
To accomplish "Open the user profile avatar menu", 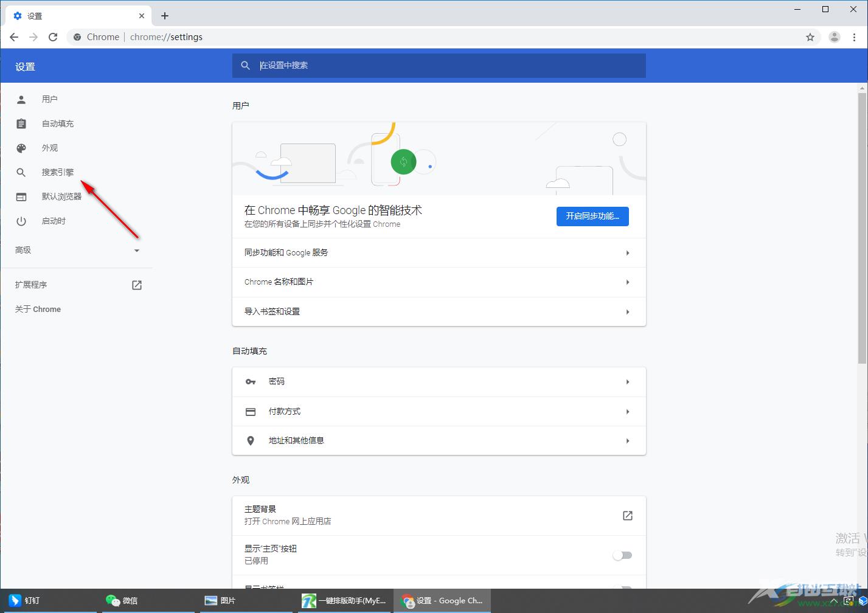I will click(835, 37).
